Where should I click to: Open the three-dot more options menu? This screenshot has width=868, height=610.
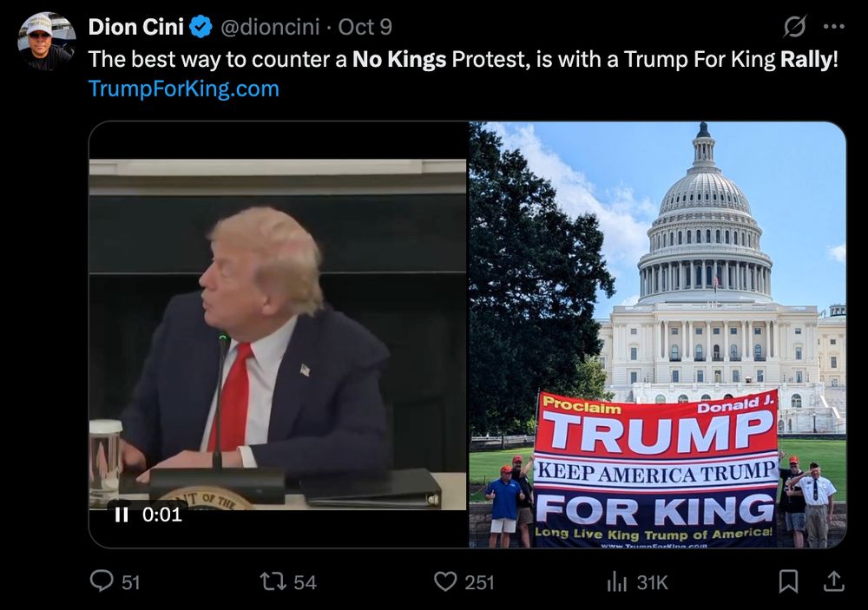pos(833,26)
